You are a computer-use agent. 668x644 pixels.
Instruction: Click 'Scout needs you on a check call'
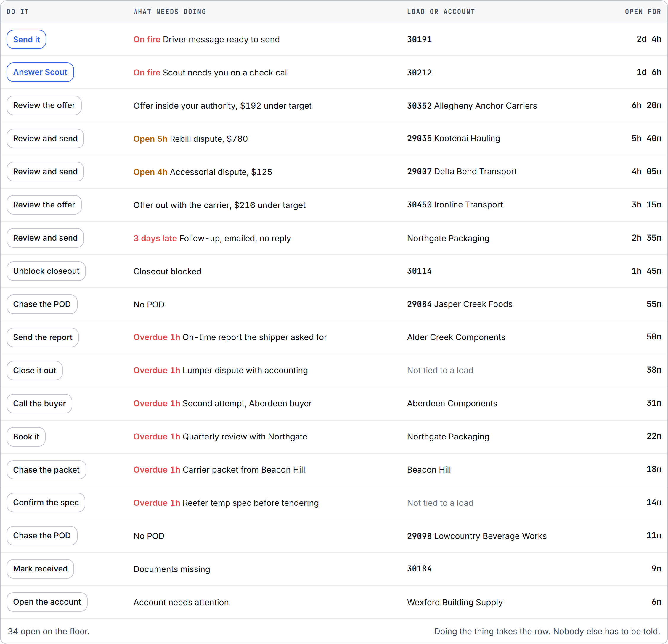[x=226, y=73]
